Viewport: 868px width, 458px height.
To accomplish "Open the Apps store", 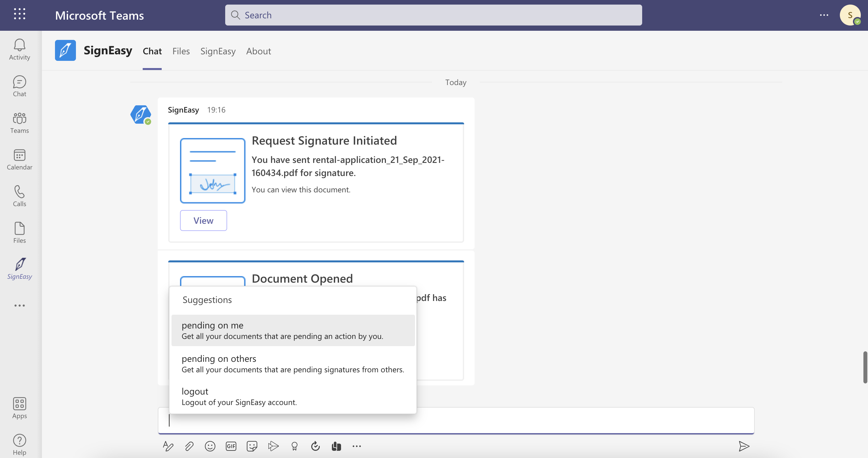I will point(20,408).
